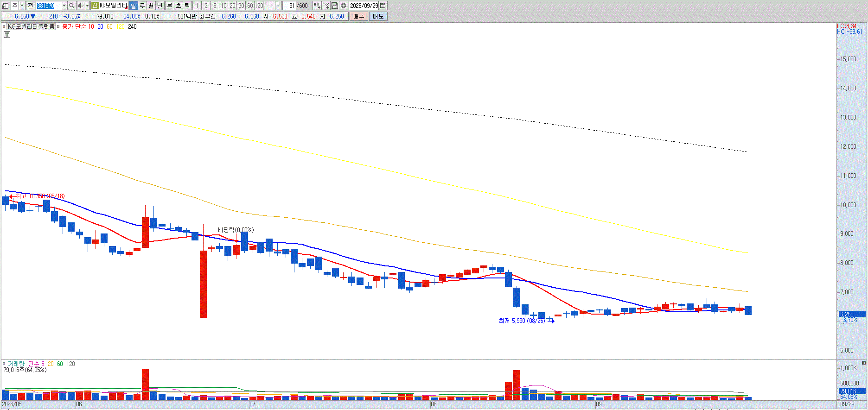Open the stock code history dropdown
This screenshot has height=410, width=868.
point(64,6)
